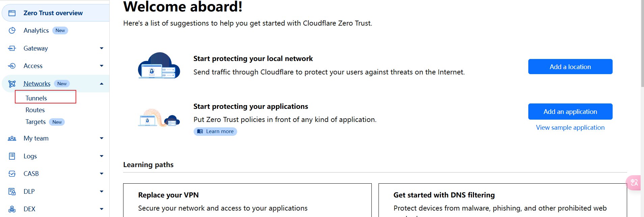The width and height of the screenshot is (644, 217).
Task: Click the DLP sidebar icon
Action: [x=12, y=191]
